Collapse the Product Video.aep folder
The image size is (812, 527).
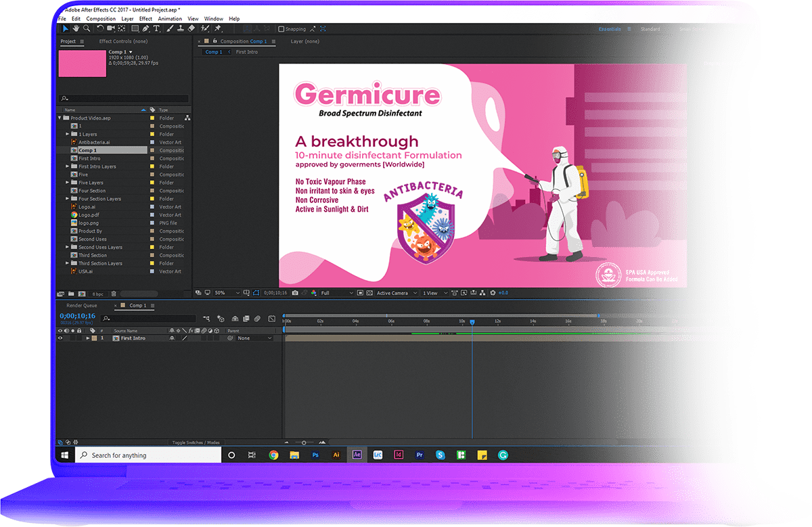coord(60,118)
